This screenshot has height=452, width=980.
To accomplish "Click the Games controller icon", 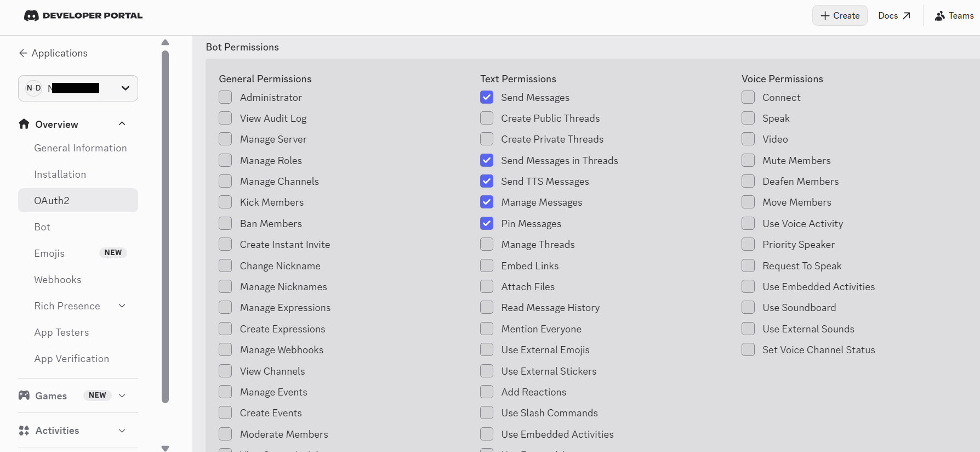I will click(x=24, y=395).
